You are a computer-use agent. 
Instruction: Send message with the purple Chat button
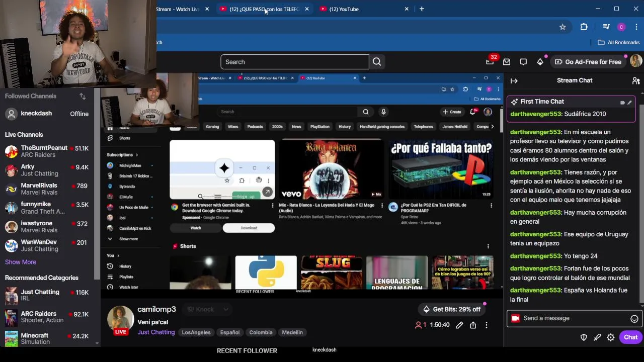point(631,337)
